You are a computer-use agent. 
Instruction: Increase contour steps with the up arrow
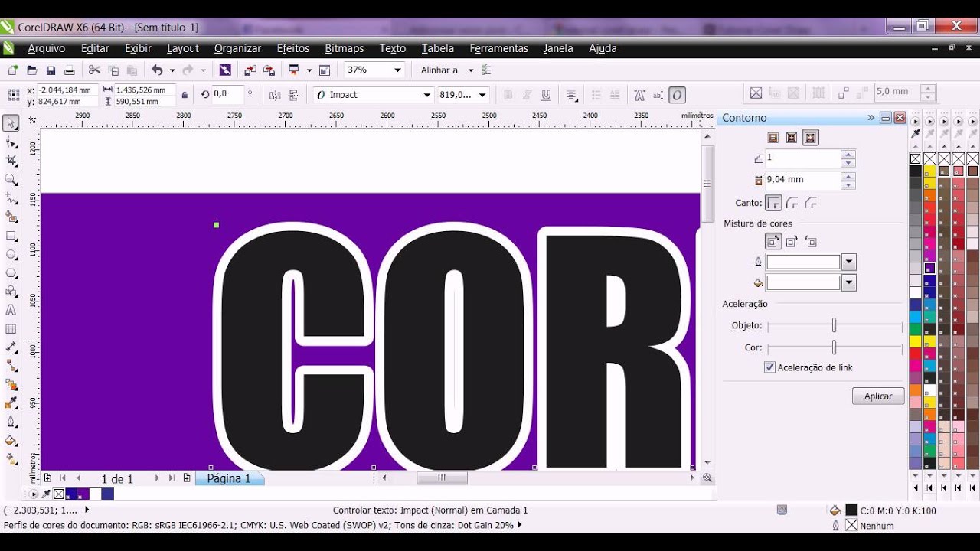point(848,154)
